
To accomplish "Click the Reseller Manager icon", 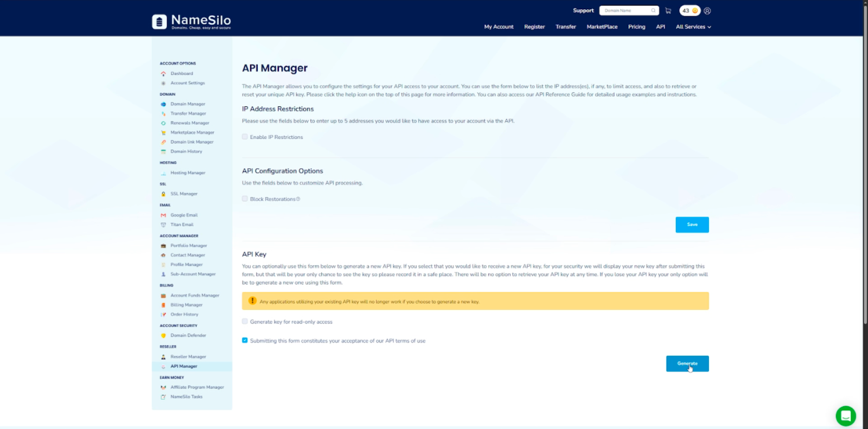I will pyautogui.click(x=163, y=357).
